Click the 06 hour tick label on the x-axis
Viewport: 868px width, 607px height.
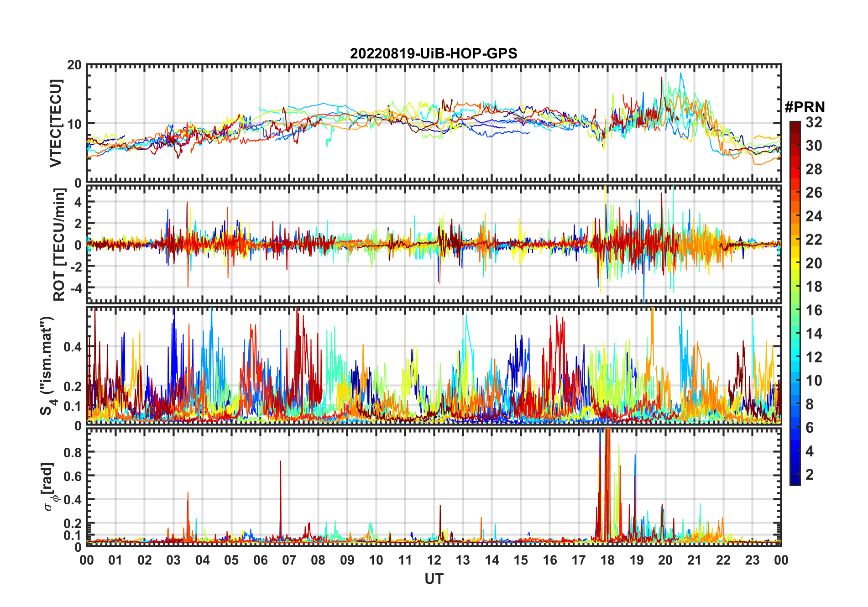tap(260, 560)
